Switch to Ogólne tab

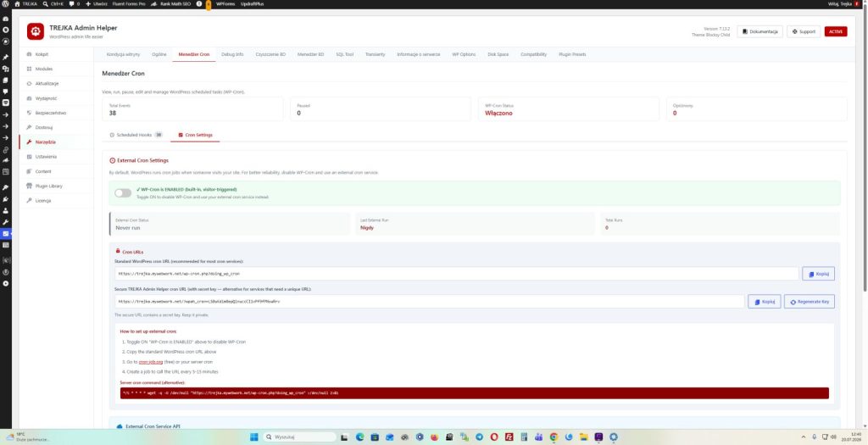point(159,54)
